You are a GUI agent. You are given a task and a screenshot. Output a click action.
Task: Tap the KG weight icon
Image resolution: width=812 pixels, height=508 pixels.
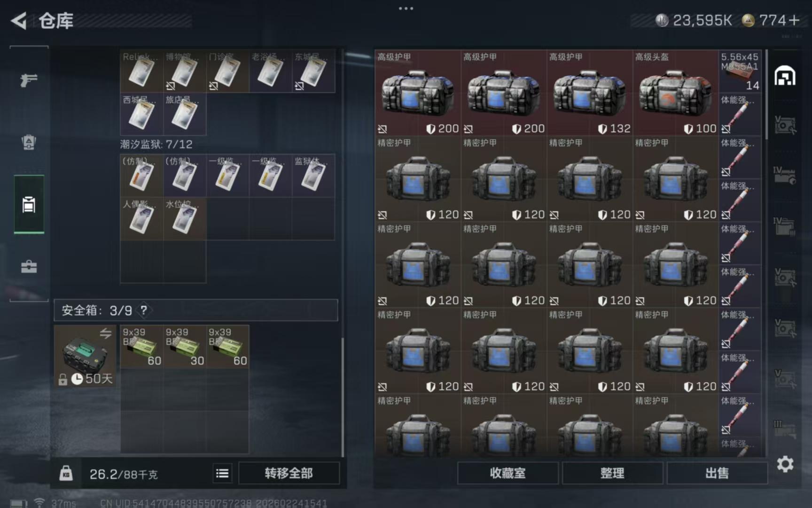(x=66, y=473)
